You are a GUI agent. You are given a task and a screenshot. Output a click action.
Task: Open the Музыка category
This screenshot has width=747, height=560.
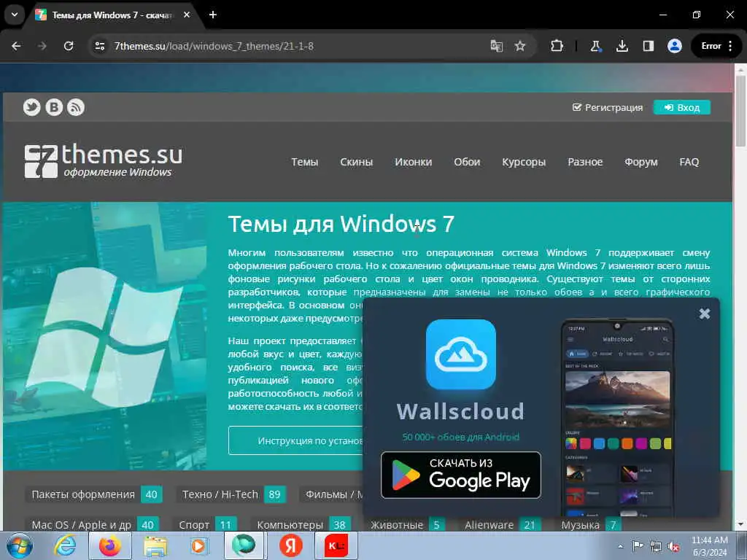(x=588, y=525)
